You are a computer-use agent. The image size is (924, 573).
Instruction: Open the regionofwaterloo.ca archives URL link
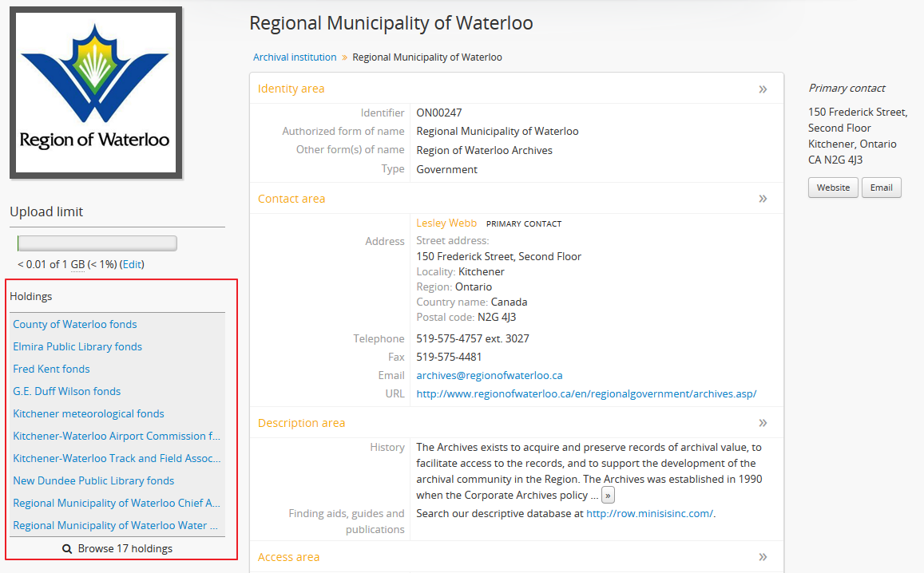[x=586, y=394]
